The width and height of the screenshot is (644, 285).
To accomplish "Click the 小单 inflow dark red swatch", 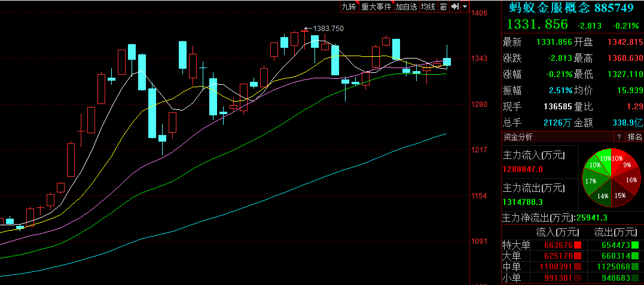I will coord(578,277).
